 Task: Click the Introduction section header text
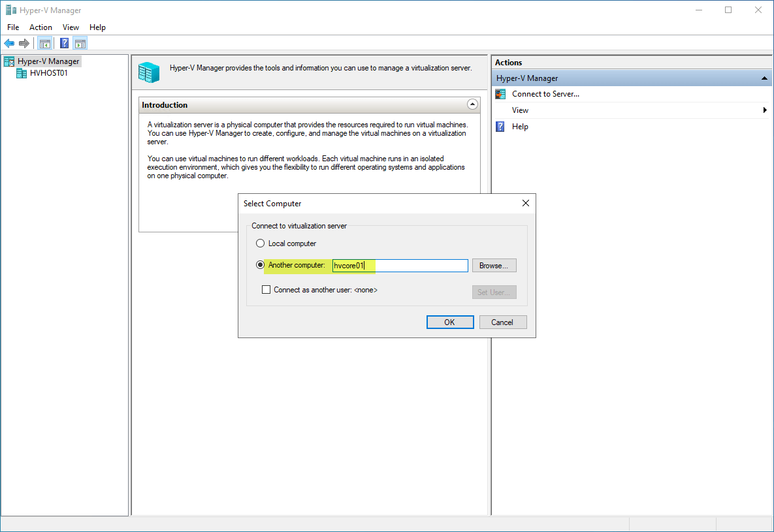165,104
